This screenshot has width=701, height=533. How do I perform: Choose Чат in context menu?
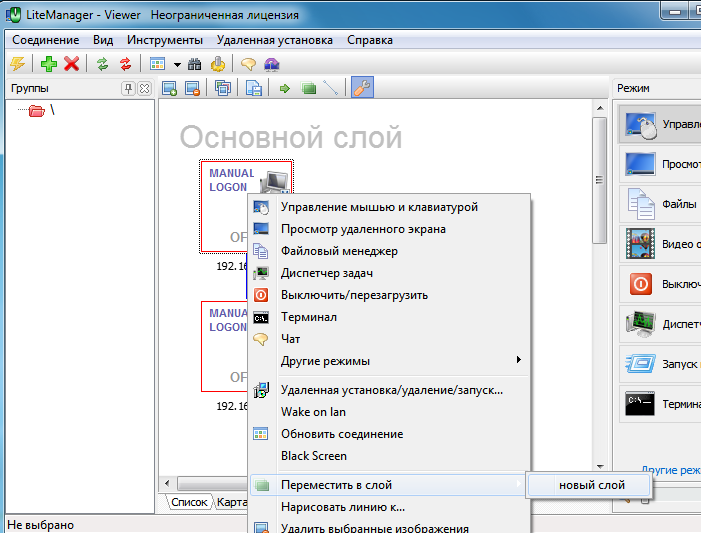389,338
